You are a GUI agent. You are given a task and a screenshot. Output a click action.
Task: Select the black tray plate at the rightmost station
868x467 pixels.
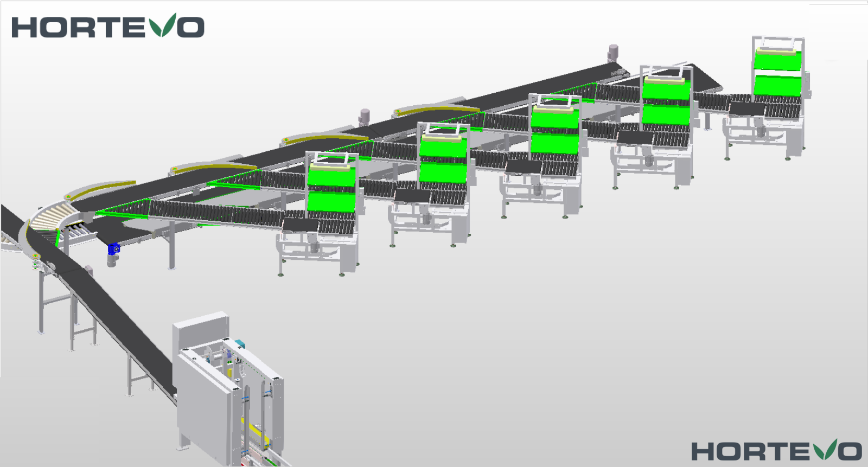pyautogui.click(x=746, y=109)
